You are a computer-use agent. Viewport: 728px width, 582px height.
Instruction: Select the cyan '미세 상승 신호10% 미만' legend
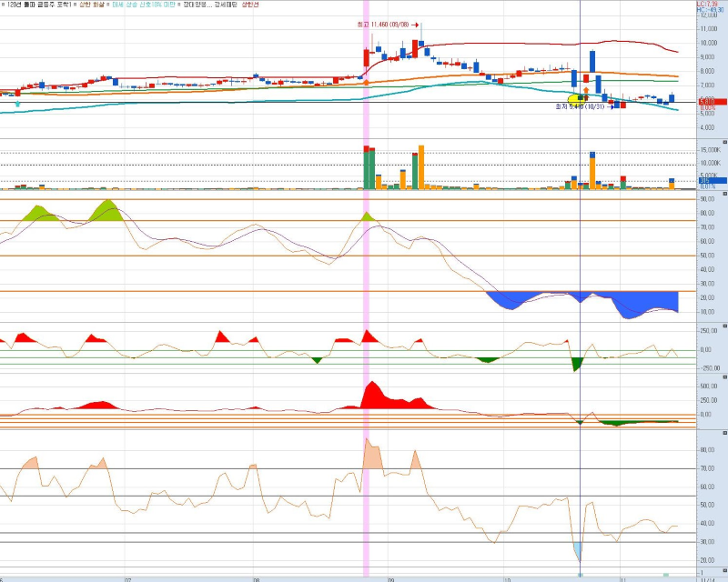pyautogui.click(x=144, y=5)
